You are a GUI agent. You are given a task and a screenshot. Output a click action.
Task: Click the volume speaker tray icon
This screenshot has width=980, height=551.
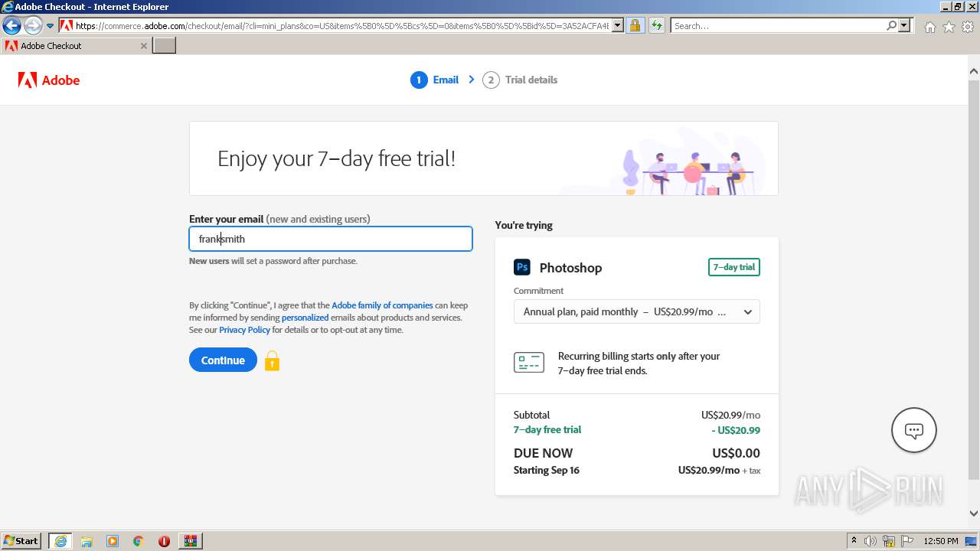[871, 541]
